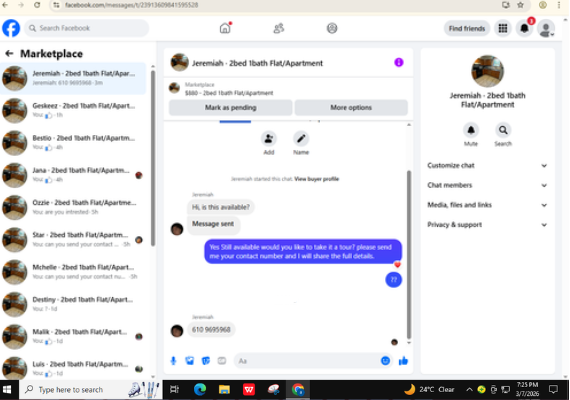Open conversation info purple icon

[x=399, y=63]
